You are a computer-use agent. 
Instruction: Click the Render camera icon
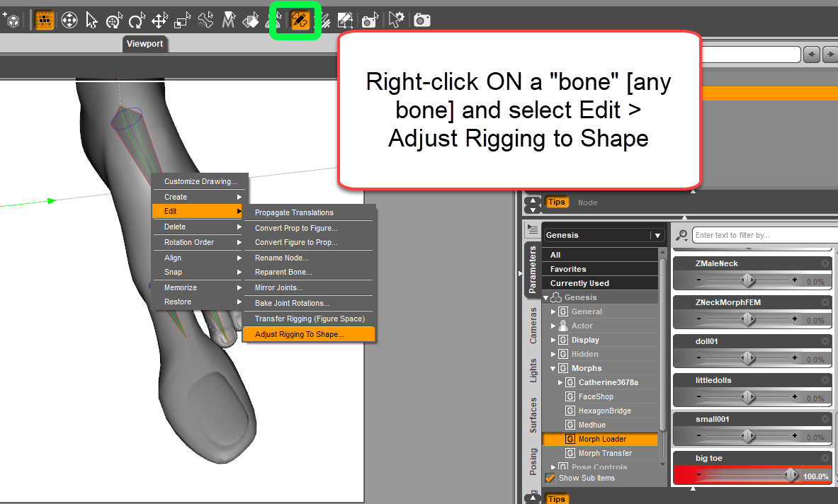pyautogui.click(x=421, y=21)
